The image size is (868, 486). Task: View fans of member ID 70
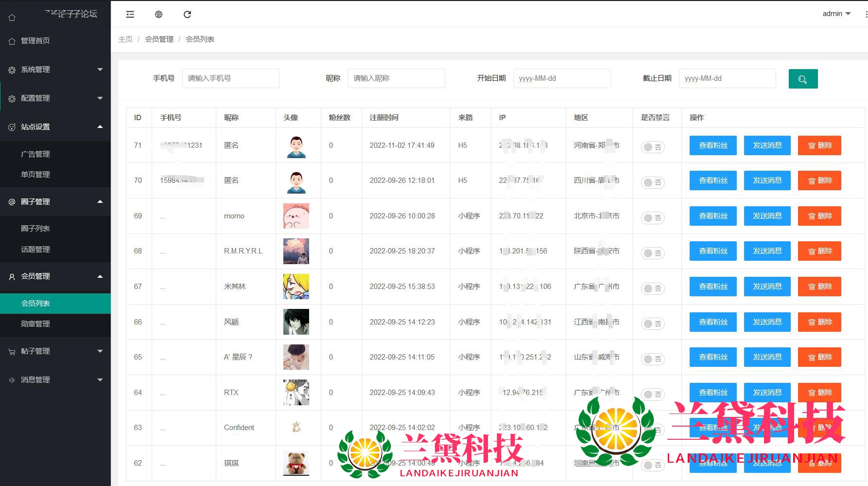click(712, 180)
